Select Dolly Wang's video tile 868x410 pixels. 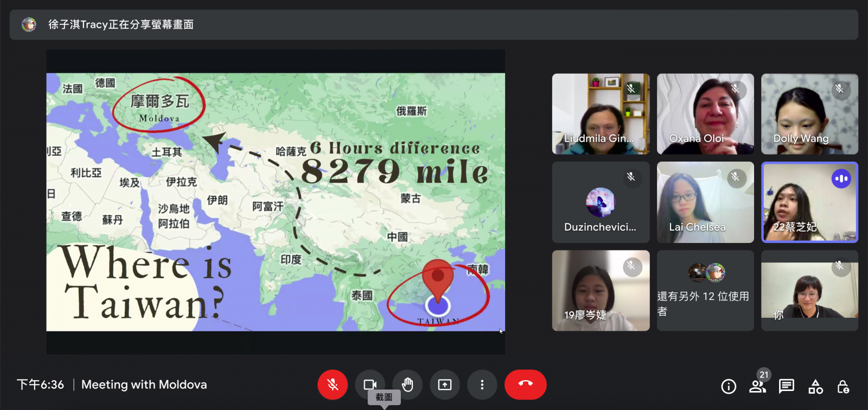click(809, 114)
